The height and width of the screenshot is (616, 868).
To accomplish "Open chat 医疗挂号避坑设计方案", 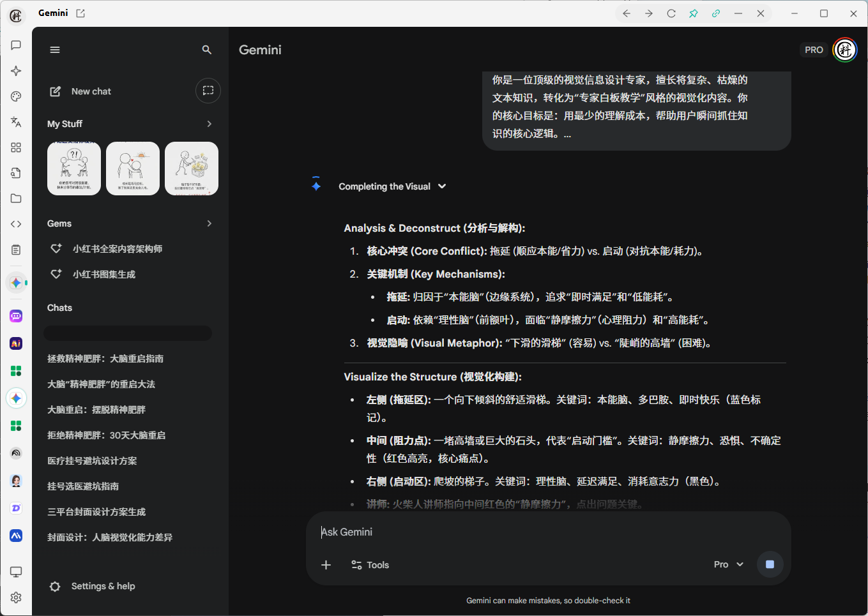I will tap(92, 461).
